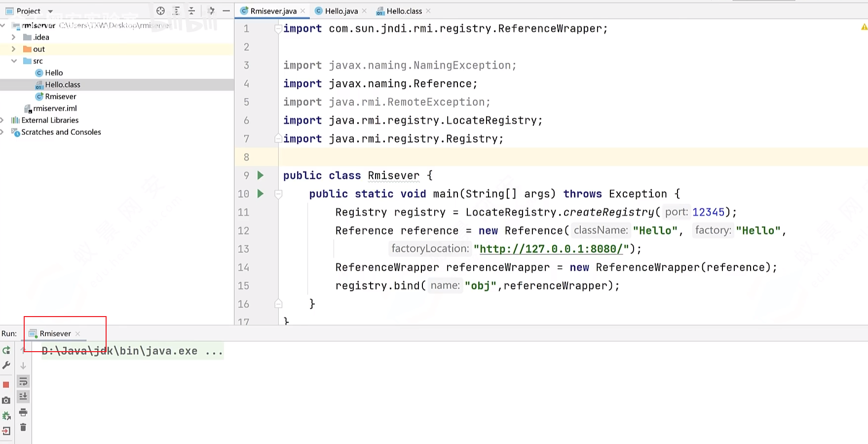Switch to the Hello.java tab

[x=341, y=11]
